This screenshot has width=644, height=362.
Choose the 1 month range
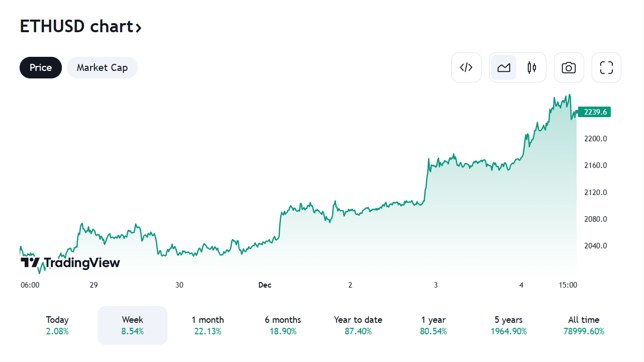208,325
